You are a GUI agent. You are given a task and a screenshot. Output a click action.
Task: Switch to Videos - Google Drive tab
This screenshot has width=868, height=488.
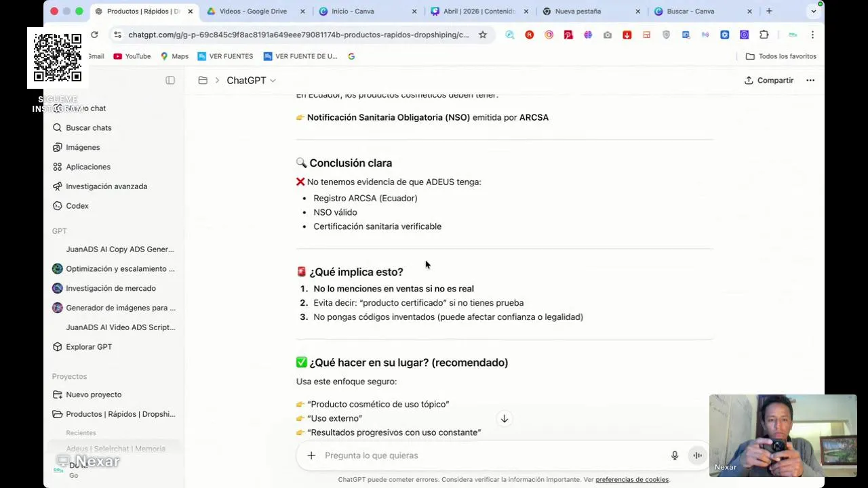pyautogui.click(x=253, y=12)
